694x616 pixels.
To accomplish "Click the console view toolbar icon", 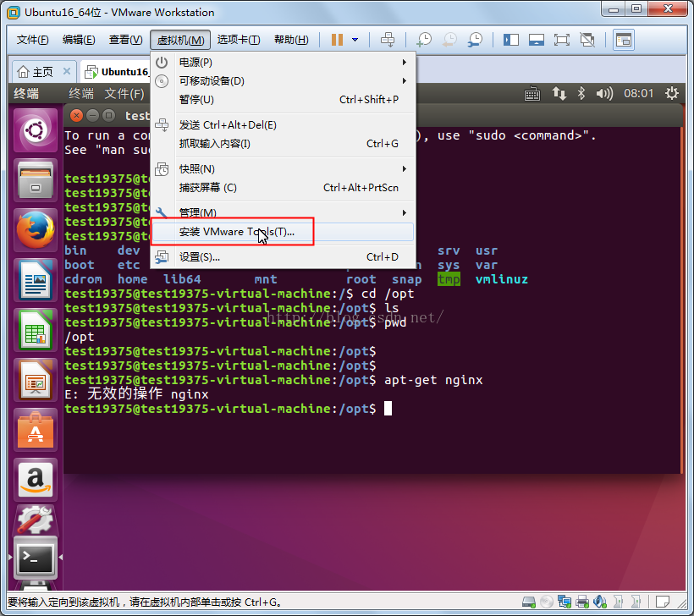I will (623, 40).
